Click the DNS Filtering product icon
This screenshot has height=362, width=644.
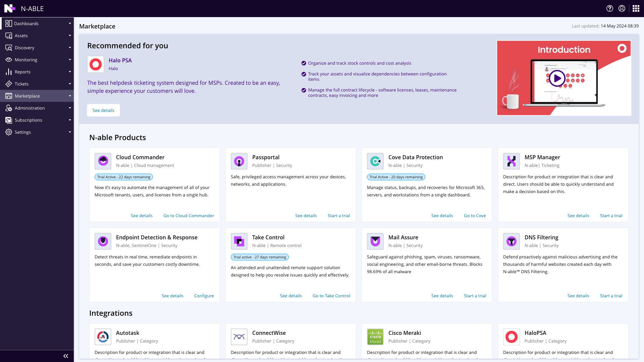coord(512,241)
